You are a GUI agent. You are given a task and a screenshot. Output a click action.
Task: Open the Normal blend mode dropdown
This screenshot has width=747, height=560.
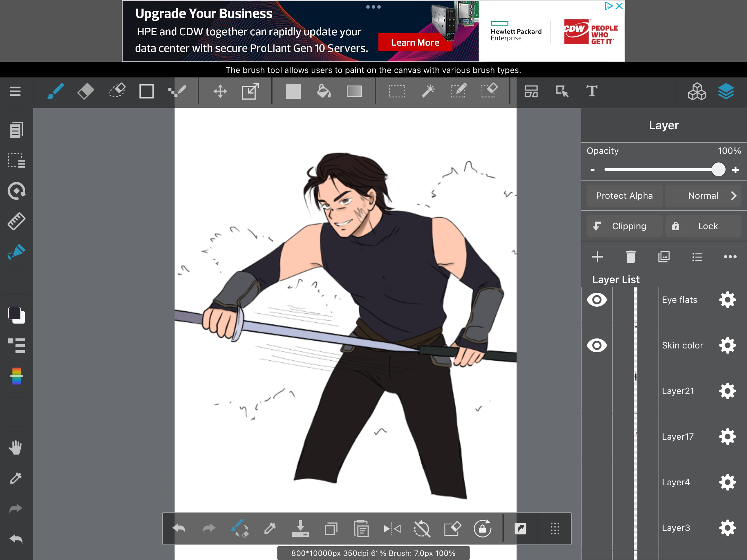pyautogui.click(x=703, y=196)
